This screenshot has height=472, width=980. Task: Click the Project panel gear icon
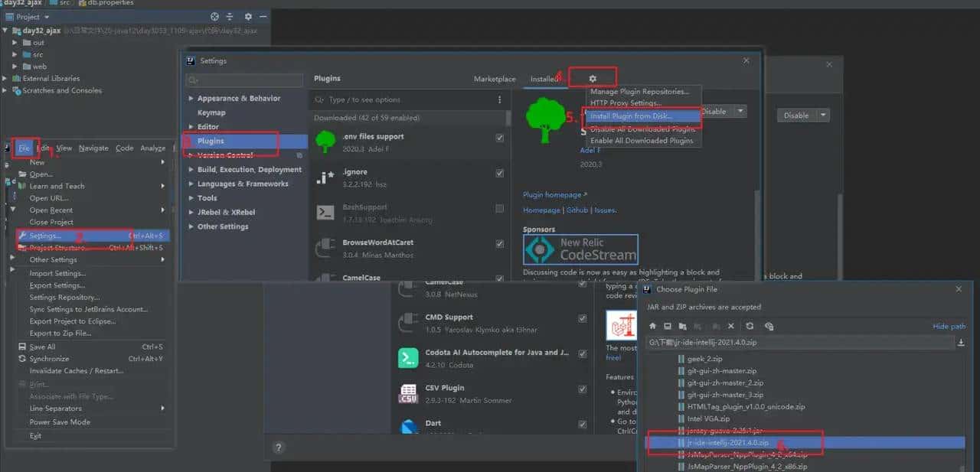(248, 17)
